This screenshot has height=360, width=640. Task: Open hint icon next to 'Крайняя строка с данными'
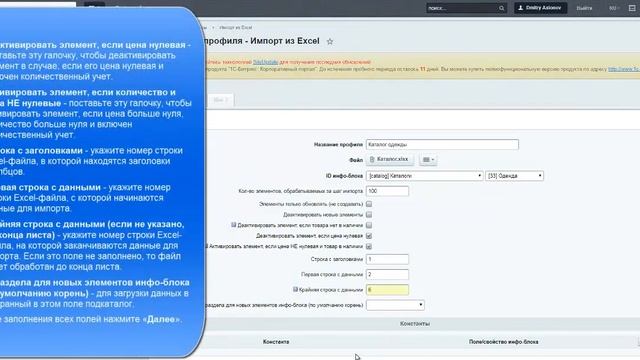295,289
